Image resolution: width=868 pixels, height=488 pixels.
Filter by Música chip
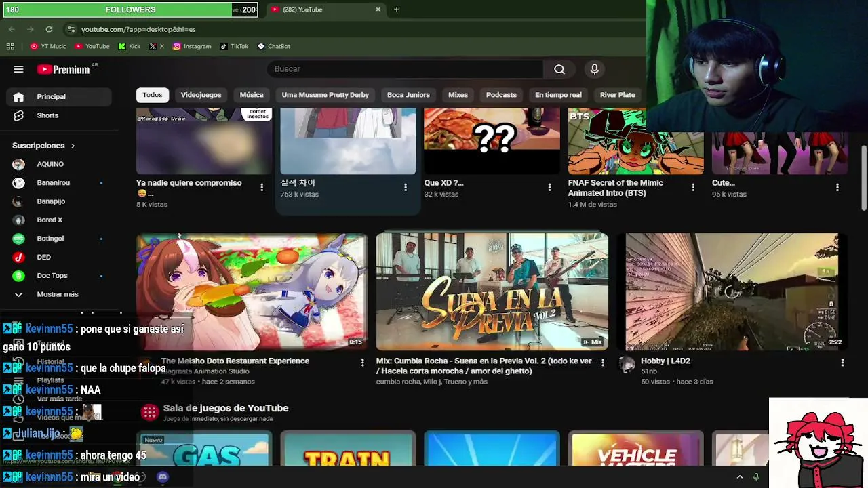pyautogui.click(x=252, y=95)
